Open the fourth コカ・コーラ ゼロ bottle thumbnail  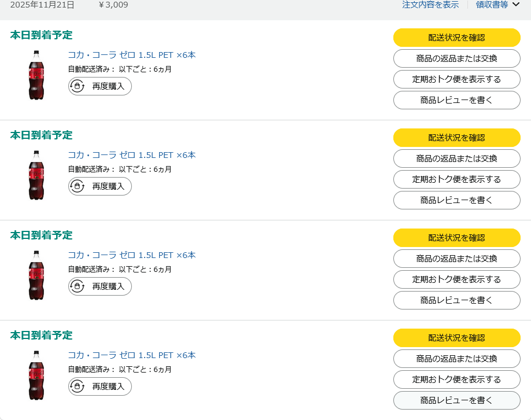coord(36,375)
